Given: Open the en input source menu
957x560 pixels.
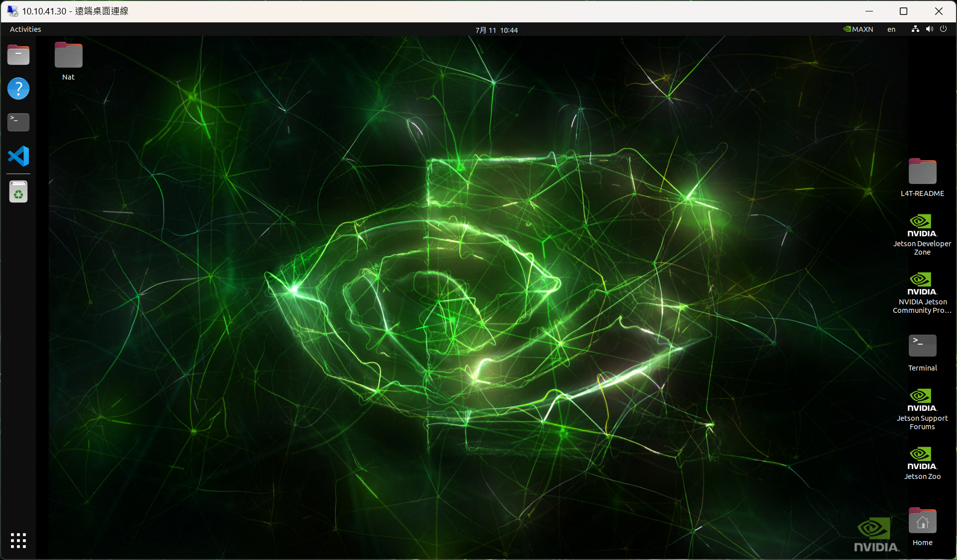Looking at the screenshot, I should (891, 29).
